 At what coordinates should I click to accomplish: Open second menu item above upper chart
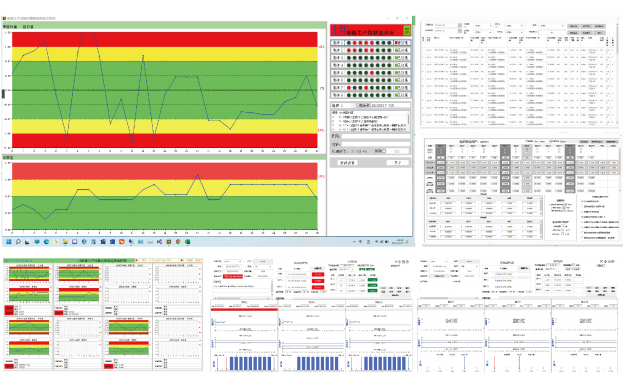28,27
